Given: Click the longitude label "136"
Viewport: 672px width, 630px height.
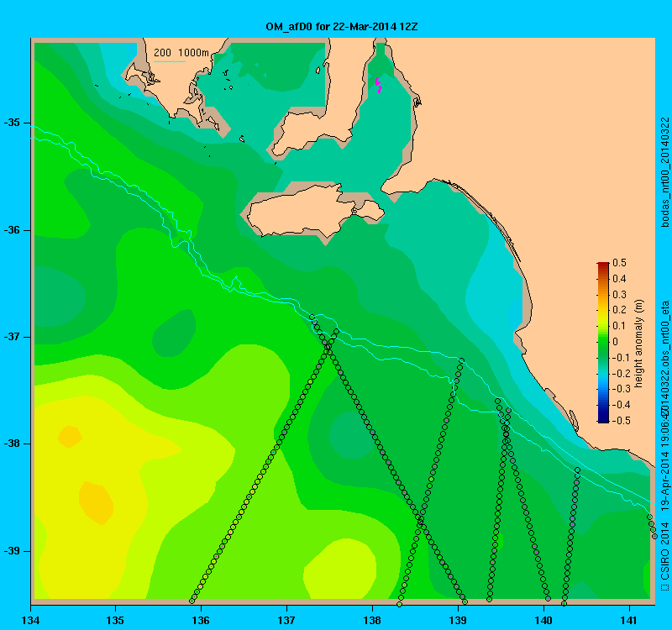Looking at the screenshot, I should (201, 620).
